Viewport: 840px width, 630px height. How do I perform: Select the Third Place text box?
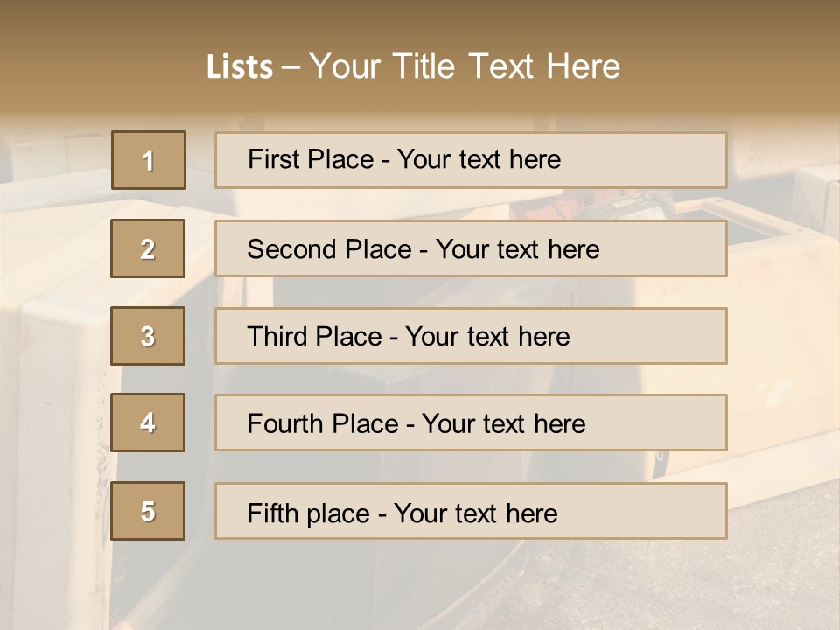471,336
